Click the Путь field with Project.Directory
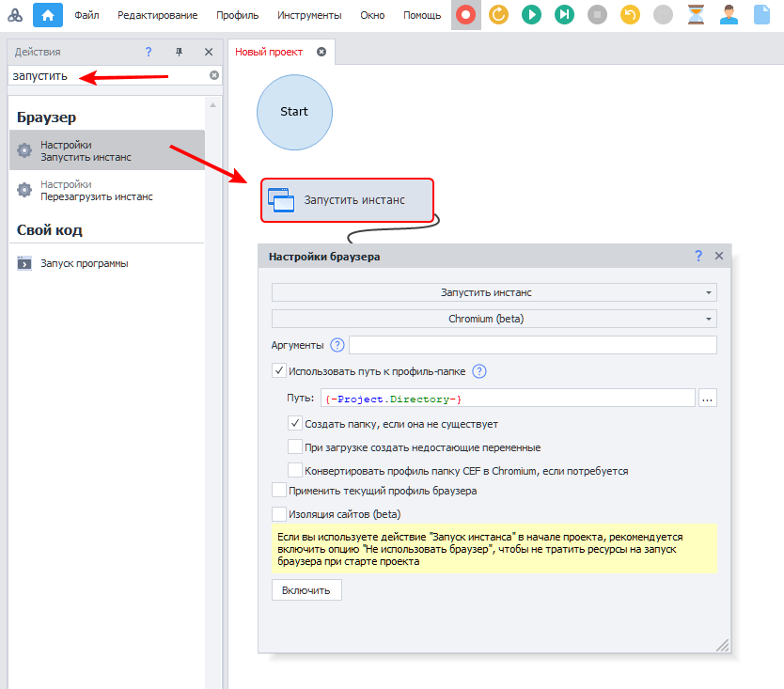The width and height of the screenshot is (784, 689). coord(508,399)
